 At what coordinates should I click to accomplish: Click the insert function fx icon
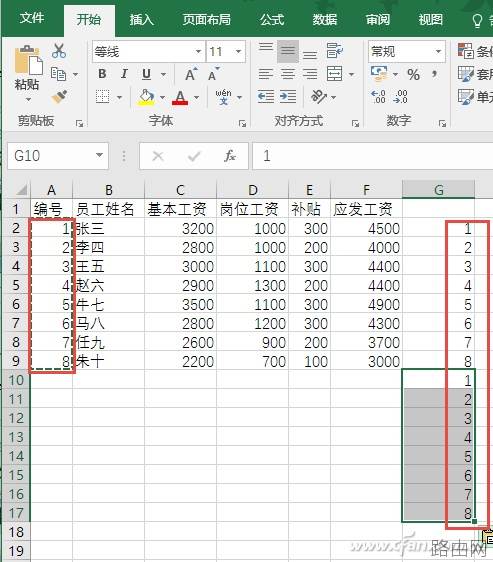[229, 156]
